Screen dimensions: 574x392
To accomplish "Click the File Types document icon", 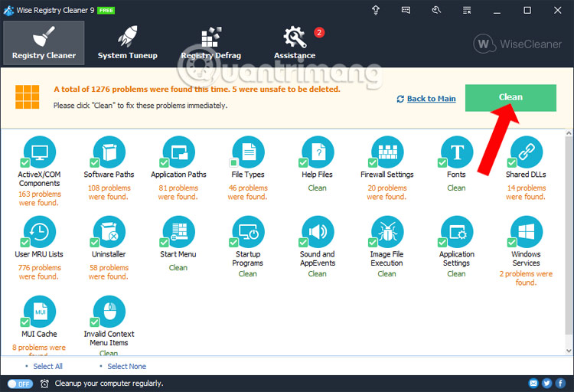I will coord(249,152).
